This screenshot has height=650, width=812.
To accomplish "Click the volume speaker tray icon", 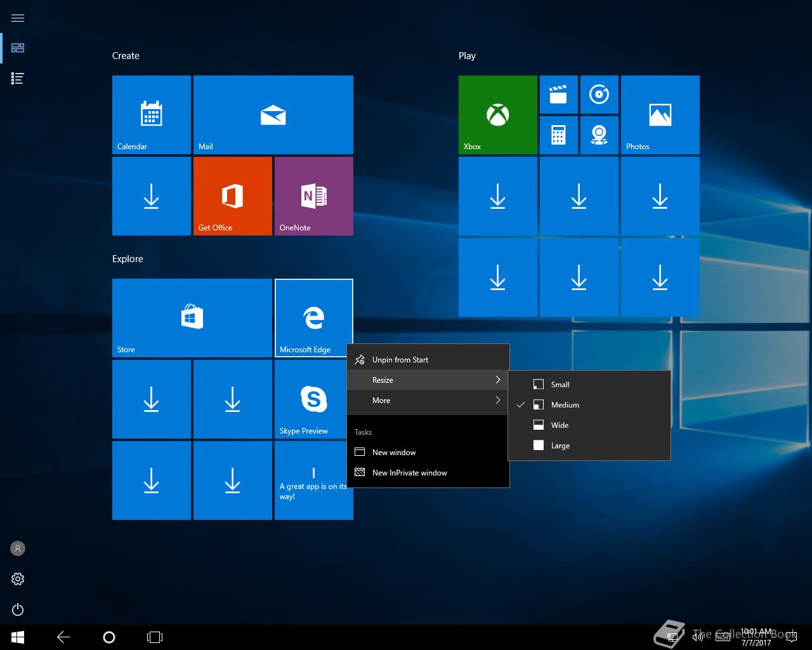I will click(697, 637).
